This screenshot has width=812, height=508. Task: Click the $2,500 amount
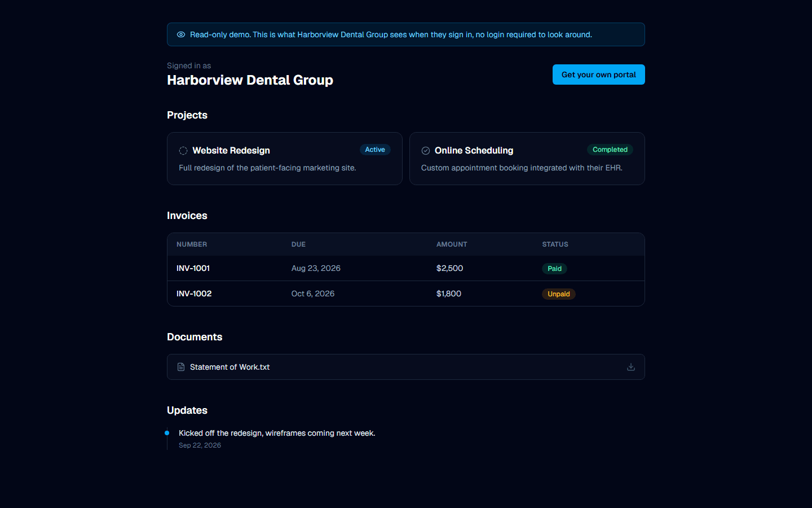(449, 268)
